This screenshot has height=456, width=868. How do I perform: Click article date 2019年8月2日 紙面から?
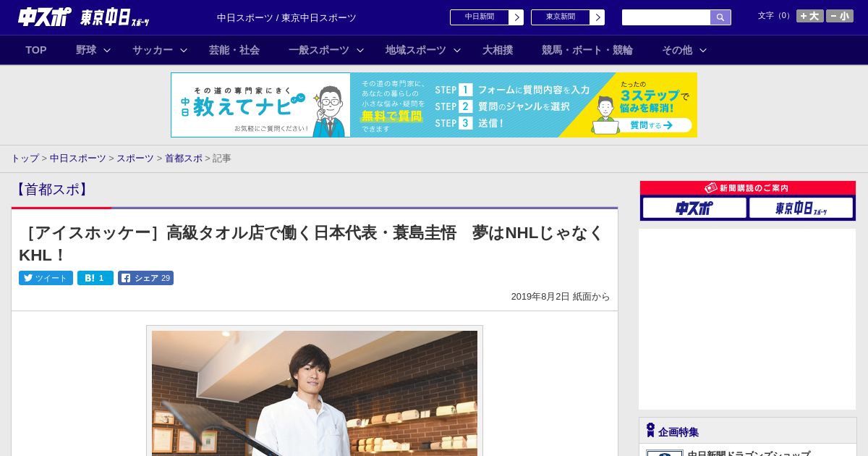[x=561, y=297]
